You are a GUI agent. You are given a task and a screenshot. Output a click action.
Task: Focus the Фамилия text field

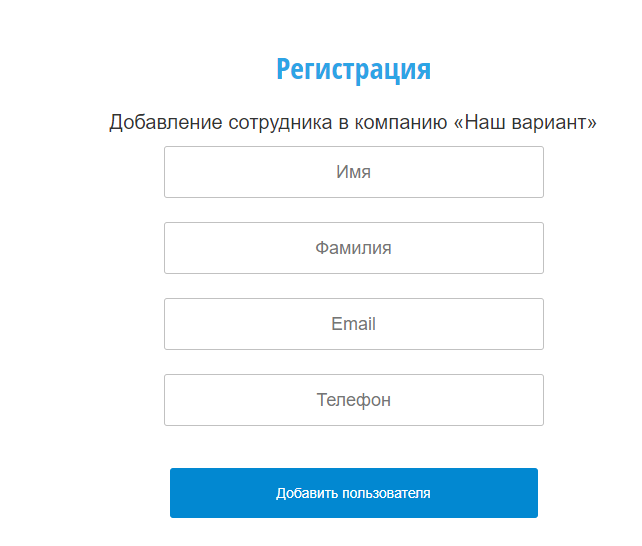[353, 248]
